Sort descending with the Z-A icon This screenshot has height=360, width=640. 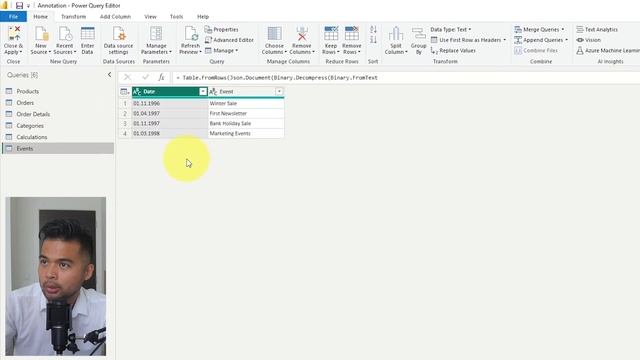click(x=373, y=40)
